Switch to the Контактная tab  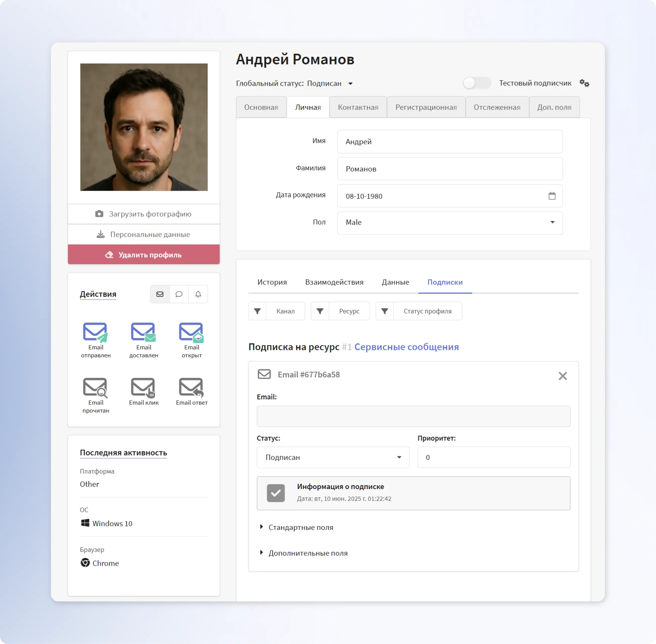(358, 107)
